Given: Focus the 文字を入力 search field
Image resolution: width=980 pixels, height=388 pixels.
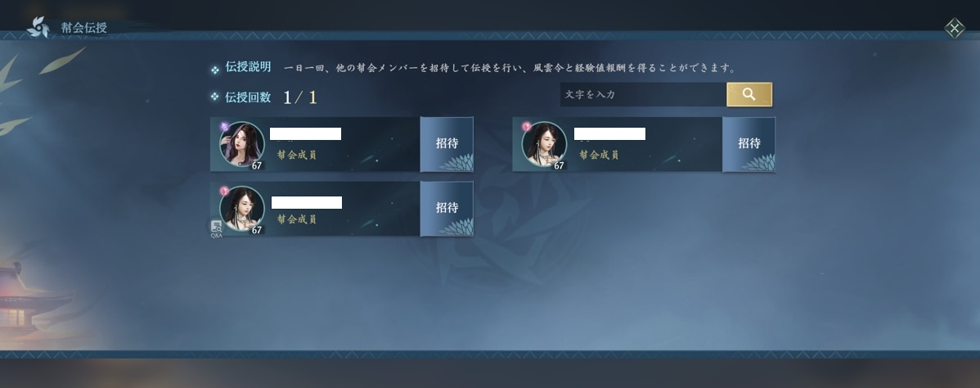Looking at the screenshot, I should 643,94.
